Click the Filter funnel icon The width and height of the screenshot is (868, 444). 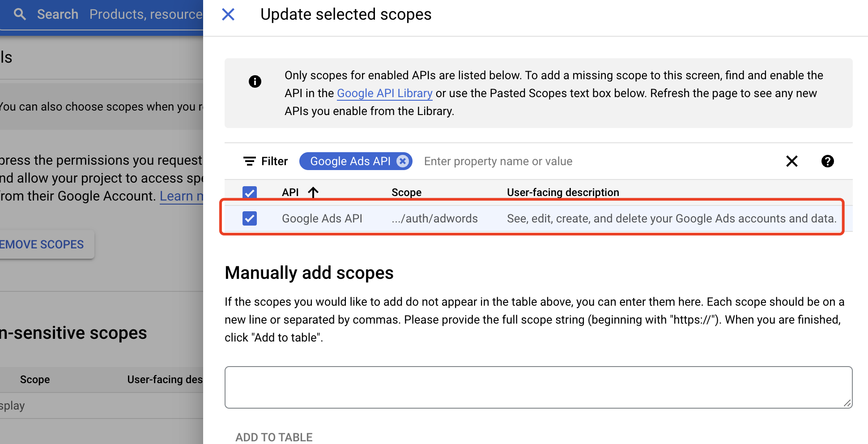click(x=250, y=161)
